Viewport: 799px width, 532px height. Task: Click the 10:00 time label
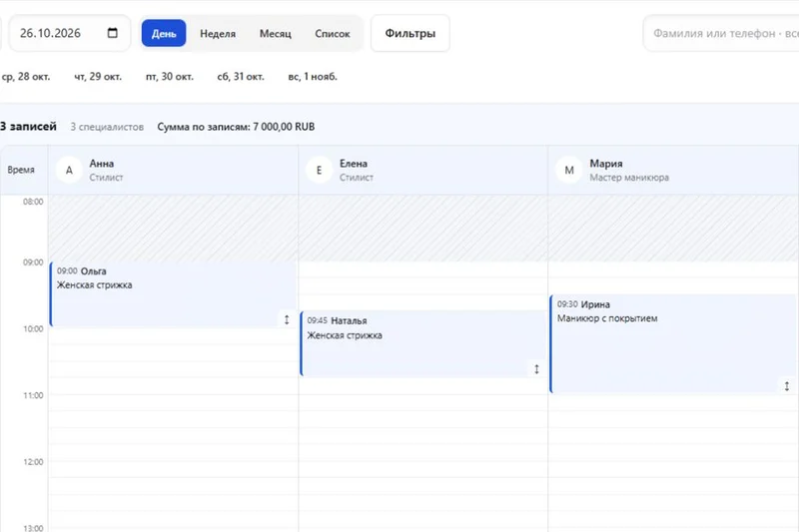pyautogui.click(x=33, y=328)
